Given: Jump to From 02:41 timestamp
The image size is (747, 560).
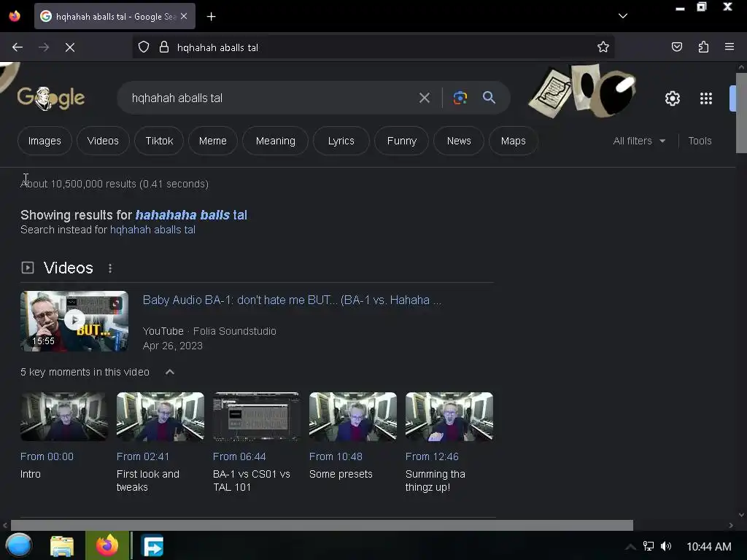Looking at the screenshot, I should [x=143, y=456].
